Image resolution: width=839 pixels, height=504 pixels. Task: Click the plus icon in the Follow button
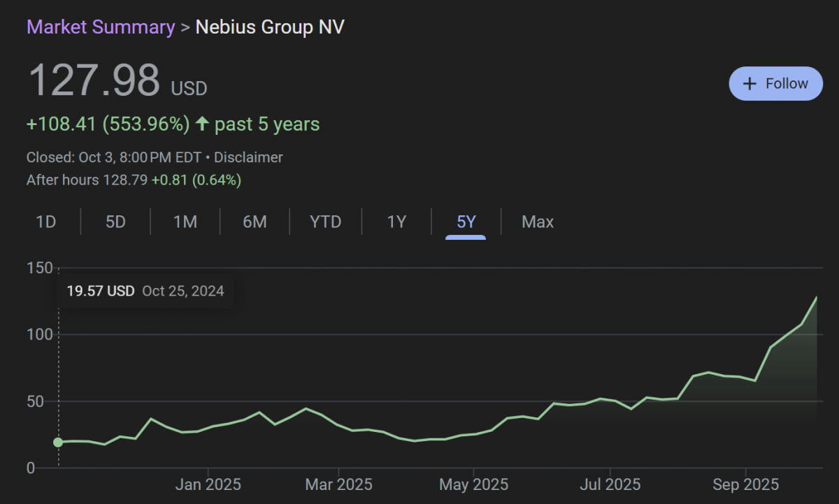tap(750, 84)
